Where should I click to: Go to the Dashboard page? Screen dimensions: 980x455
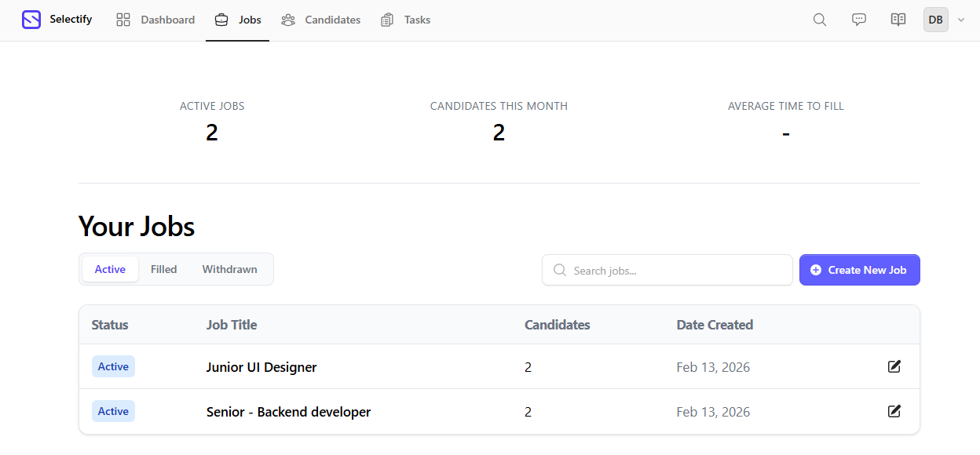point(155,20)
